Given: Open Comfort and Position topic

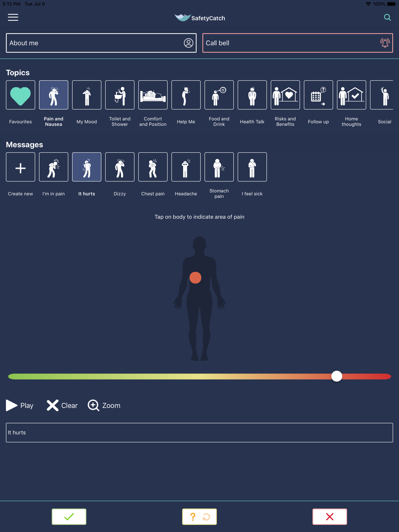Looking at the screenshot, I should (153, 95).
